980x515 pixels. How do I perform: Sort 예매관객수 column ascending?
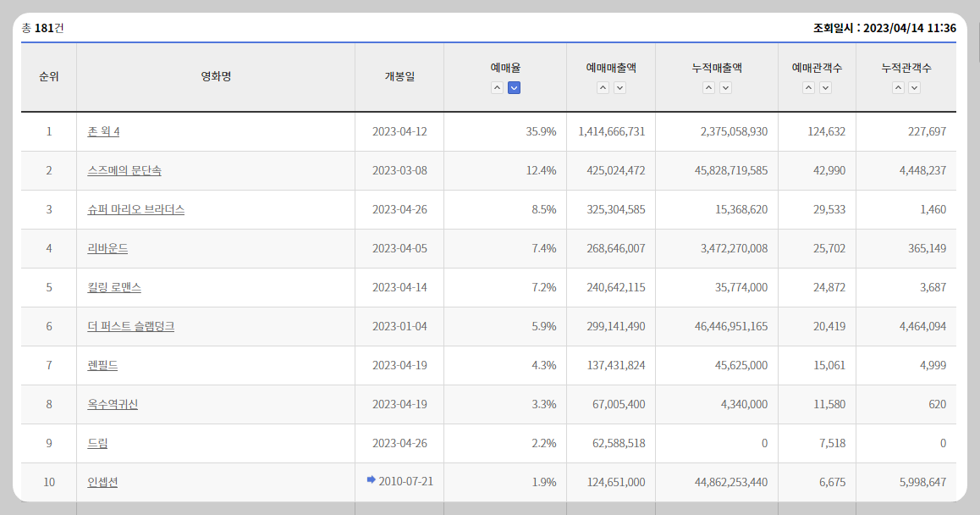[x=807, y=87]
